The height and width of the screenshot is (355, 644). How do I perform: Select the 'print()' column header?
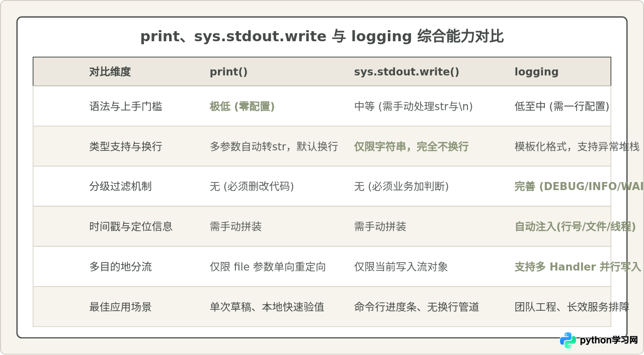click(229, 72)
